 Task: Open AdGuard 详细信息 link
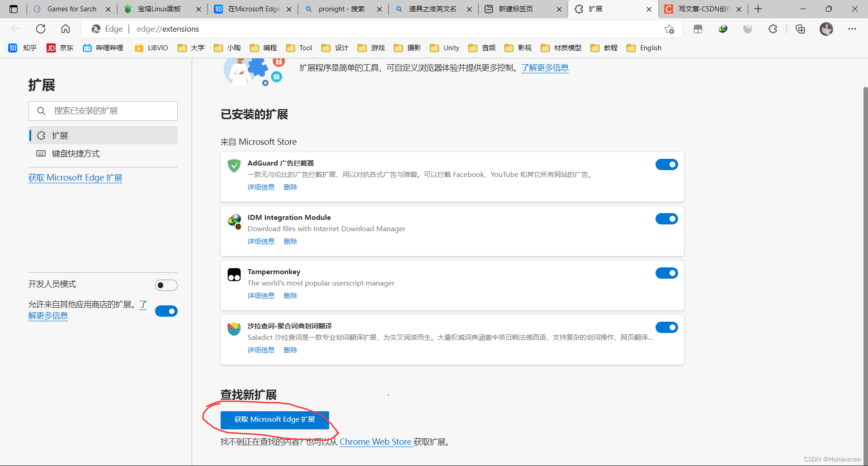pyautogui.click(x=261, y=187)
